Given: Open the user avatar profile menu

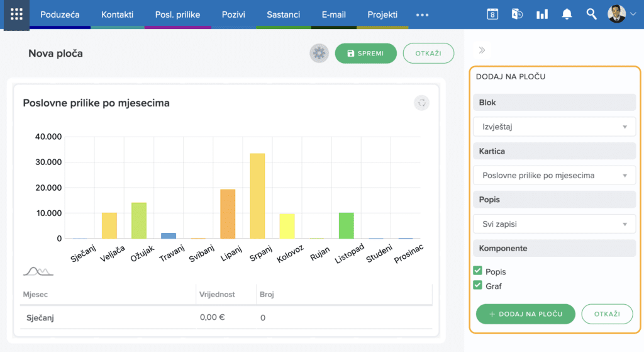Looking at the screenshot, I should tap(621, 14).
